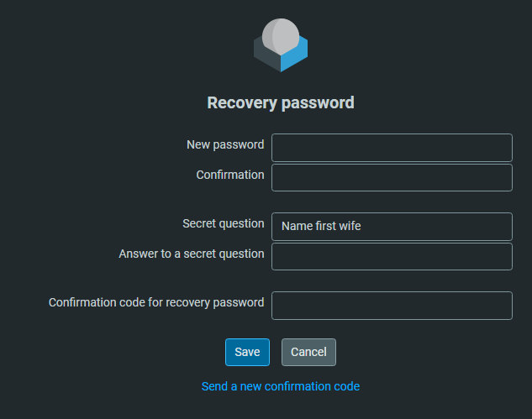
Task: Click the 'New password' label
Action: pos(225,144)
